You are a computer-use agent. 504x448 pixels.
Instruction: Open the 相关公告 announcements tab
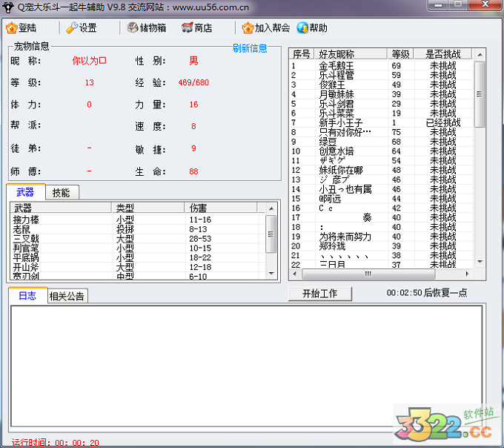(x=67, y=296)
